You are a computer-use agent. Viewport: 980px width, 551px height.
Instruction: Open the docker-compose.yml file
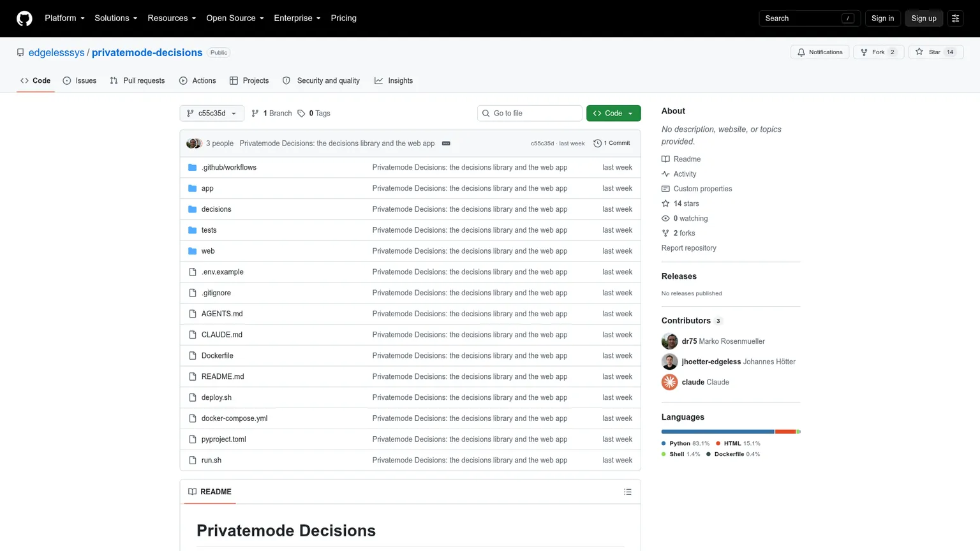point(234,418)
